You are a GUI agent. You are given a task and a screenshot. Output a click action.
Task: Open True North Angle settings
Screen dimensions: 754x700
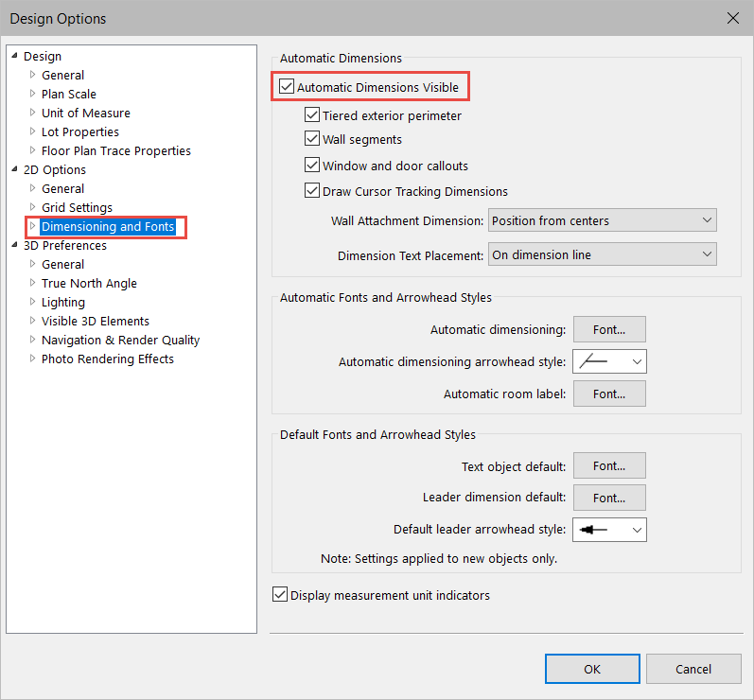[x=90, y=283]
